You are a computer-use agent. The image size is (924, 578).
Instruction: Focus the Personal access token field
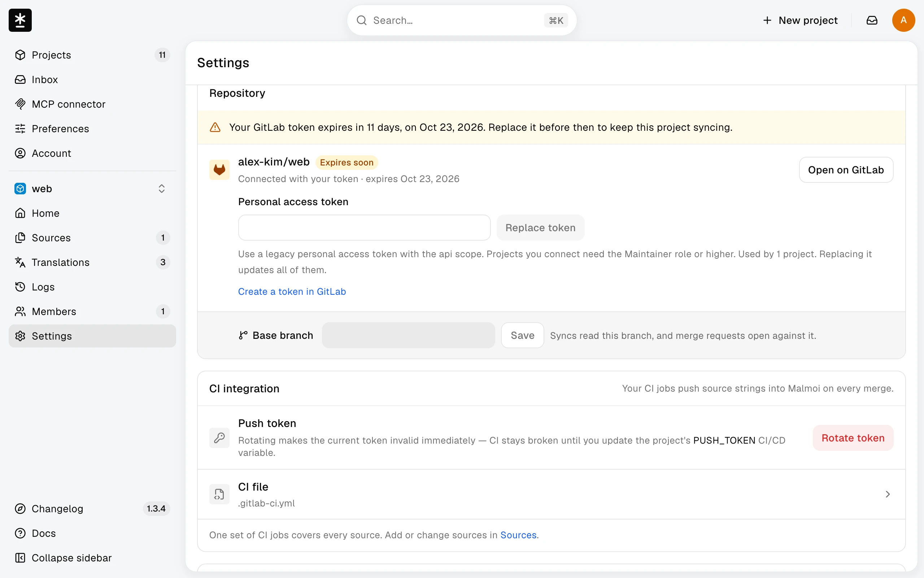(364, 228)
